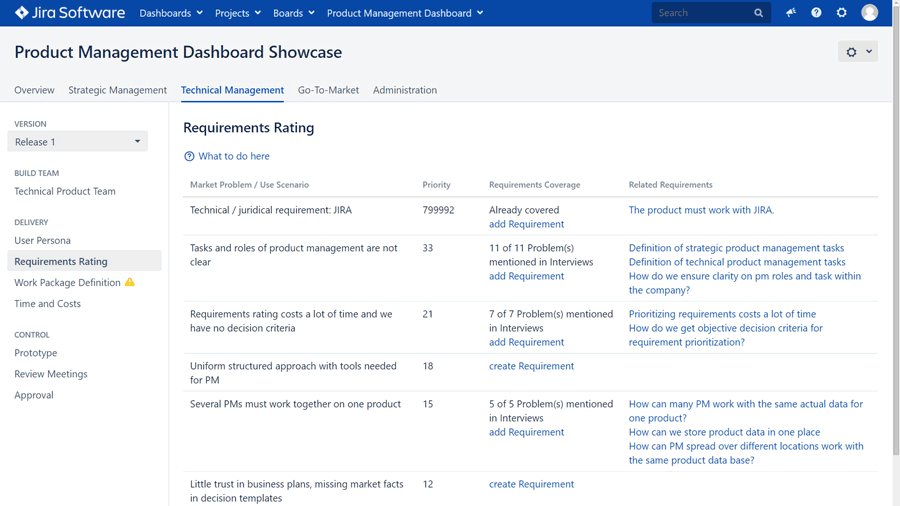Open dashboard settings gear dropdown
The width and height of the screenshot is (900, 506).
858,52
